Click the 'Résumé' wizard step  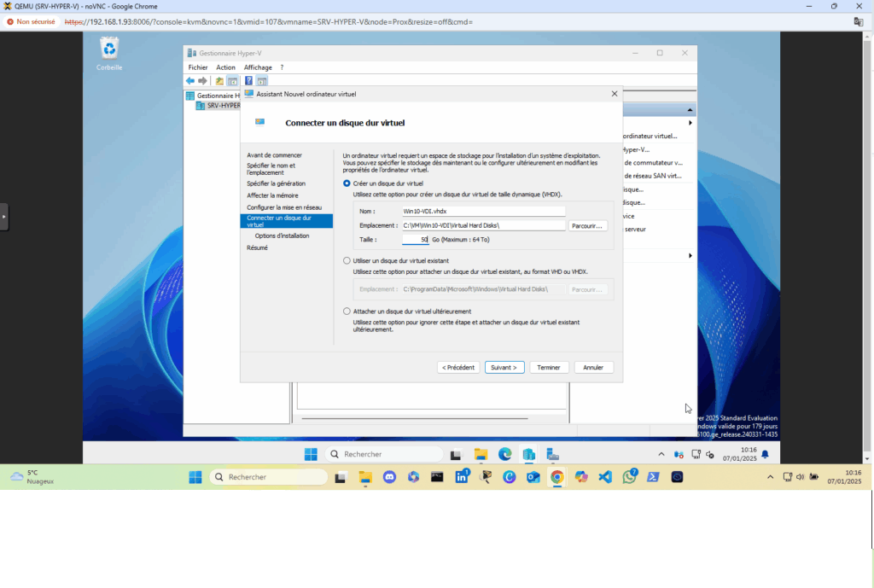tap(257, 247)
